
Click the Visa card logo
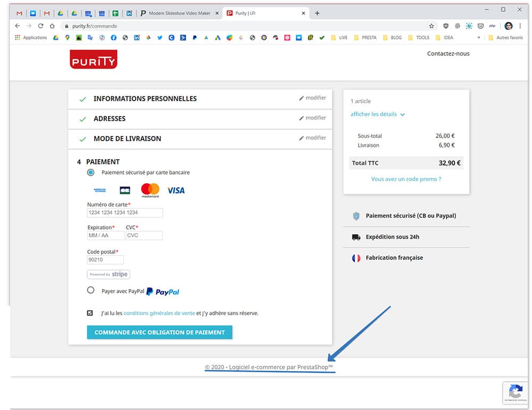click(x=176, y=190)
